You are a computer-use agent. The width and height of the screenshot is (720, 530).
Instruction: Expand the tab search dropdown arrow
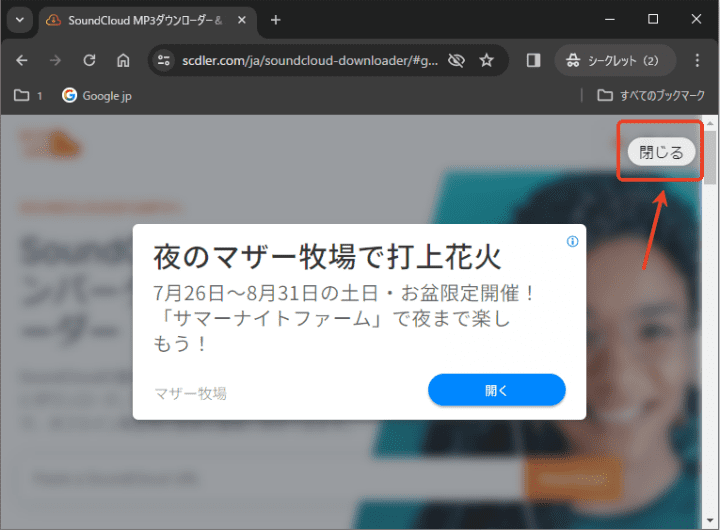20,20
